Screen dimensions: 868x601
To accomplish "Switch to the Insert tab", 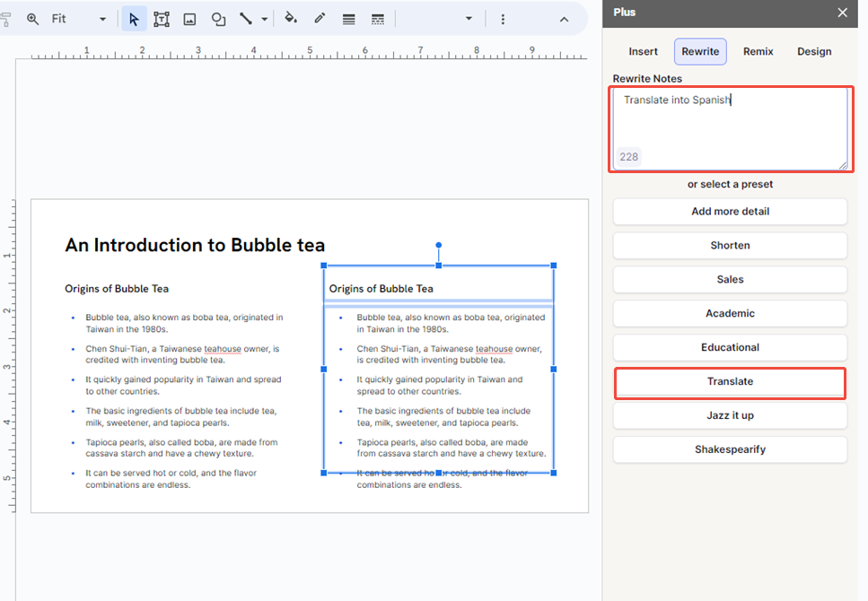I will pos(644,51).
